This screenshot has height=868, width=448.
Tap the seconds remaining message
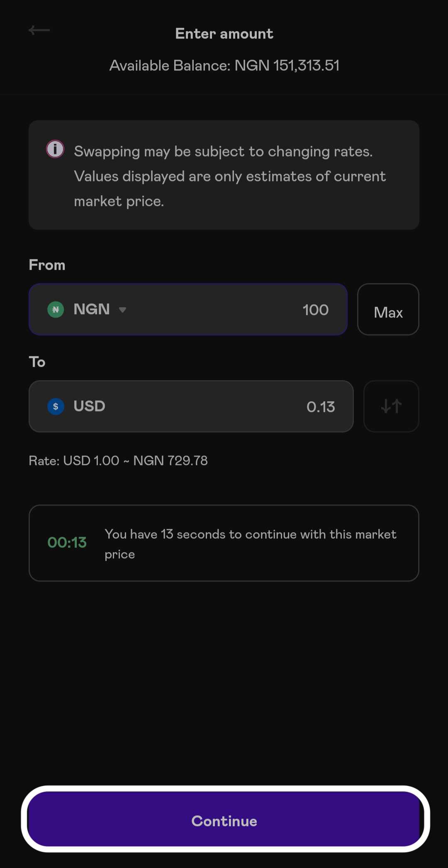251,544
